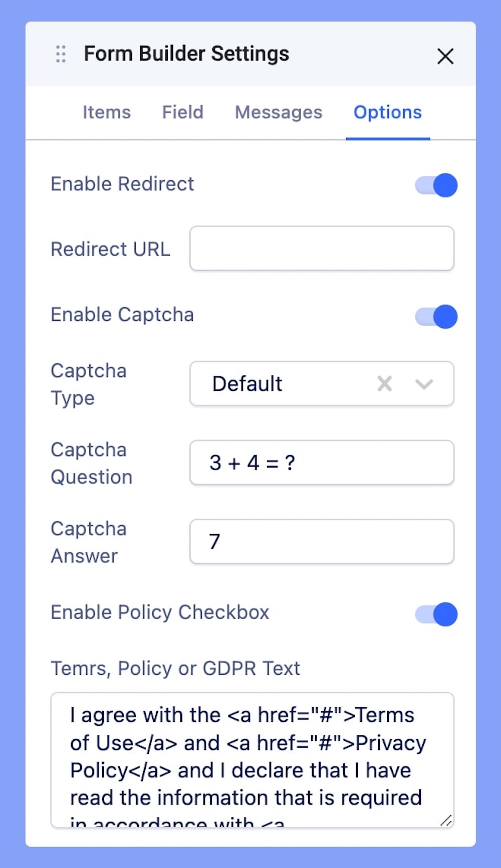The height and width of the screenshot is (868, 501).
Task: Open the Field tab
Action: 183,112
